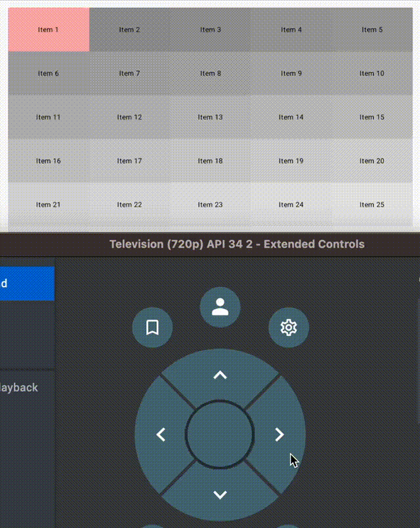Select Item 8 in the grid
This screenshot has width=420, height=528.
(211, 73)
